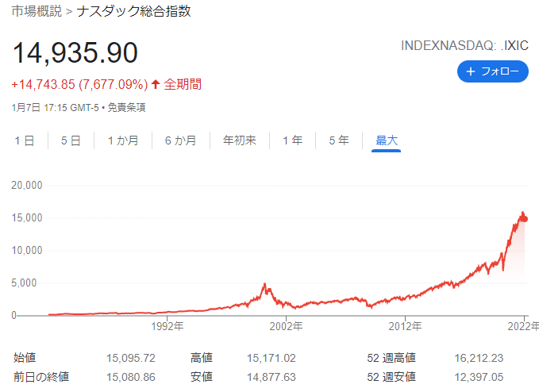The width and height of the screenshot is (539, 392).
Task: Click the 10,000 y-axis label
Action: click(27, 251)
